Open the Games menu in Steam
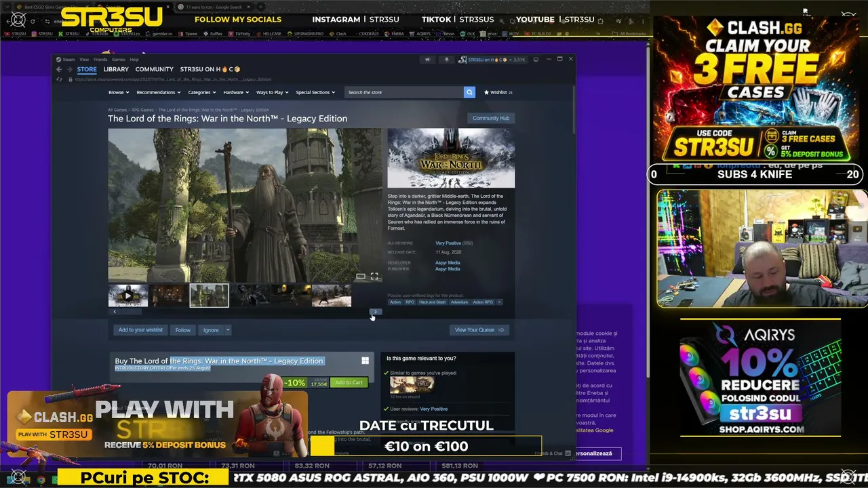This screenshot has height=488, width=868. point(119,60)
